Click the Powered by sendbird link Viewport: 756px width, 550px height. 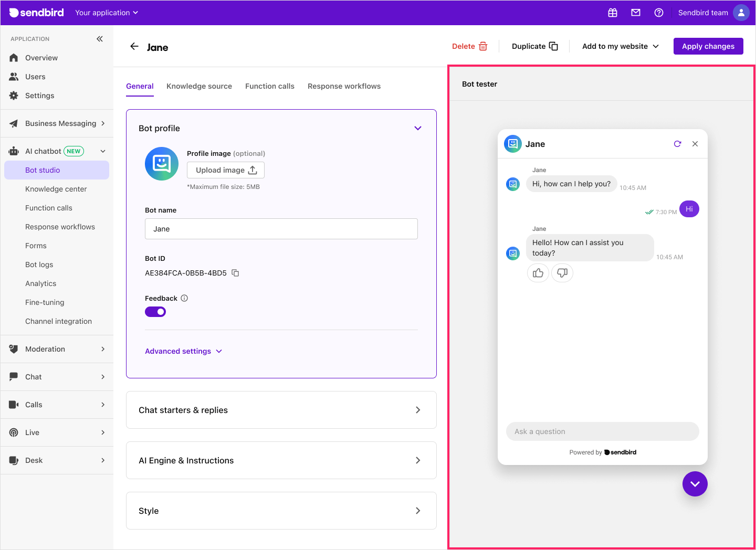(603, 452)
